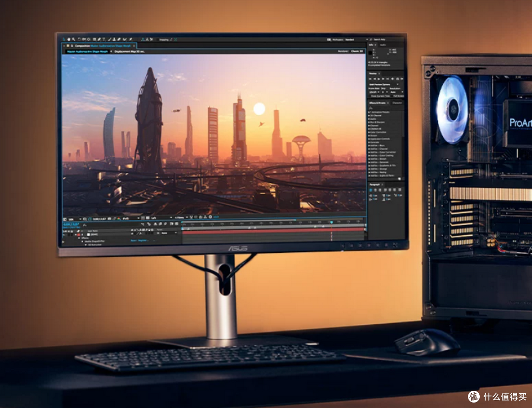Select the Zoom magnifier tool
Image resolution: width=532 pixels, height=408 pixels.
click(x=73, y=39)
